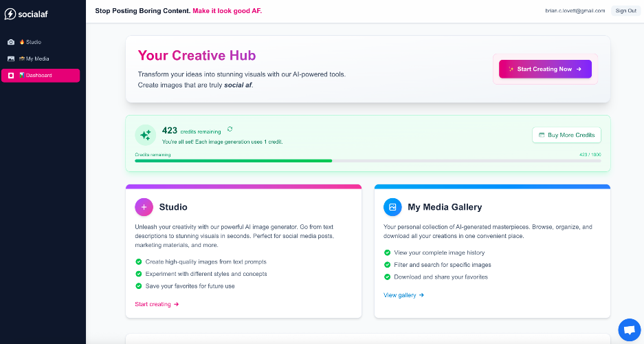
Task: Click the socialaf lightning bolt logo
Action: coord(10,14)
